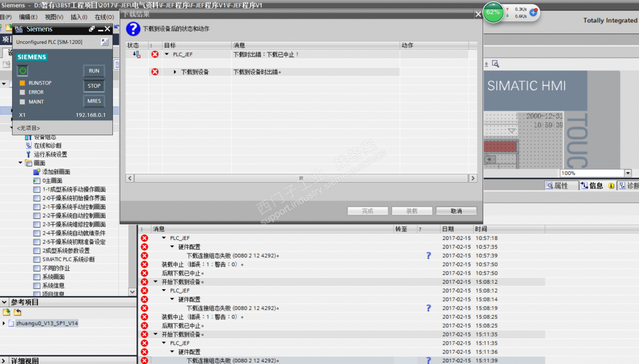
Task: Click red error icon beside 下载到设备 in dialog
Action: 155,72
